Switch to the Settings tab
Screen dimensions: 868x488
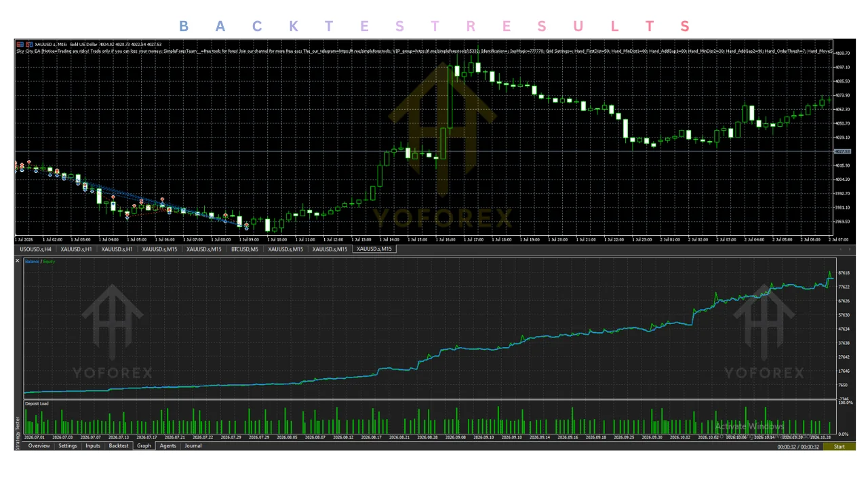click(68, 446)
